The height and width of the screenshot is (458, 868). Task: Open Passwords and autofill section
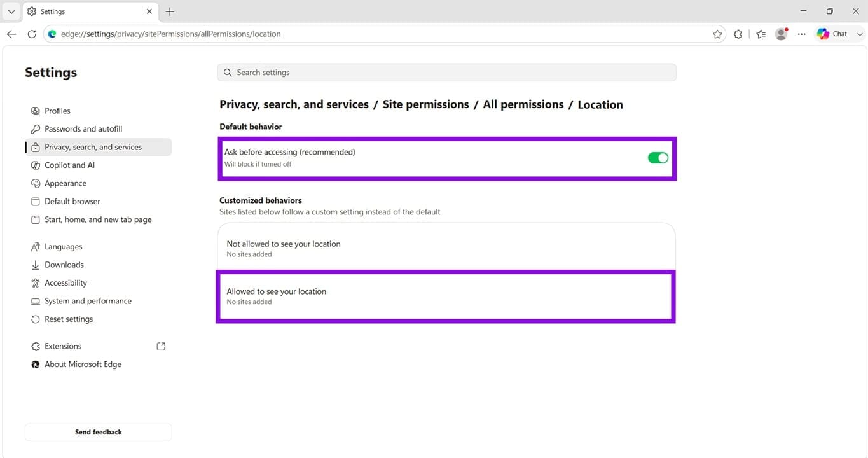(x=99, y=128)
